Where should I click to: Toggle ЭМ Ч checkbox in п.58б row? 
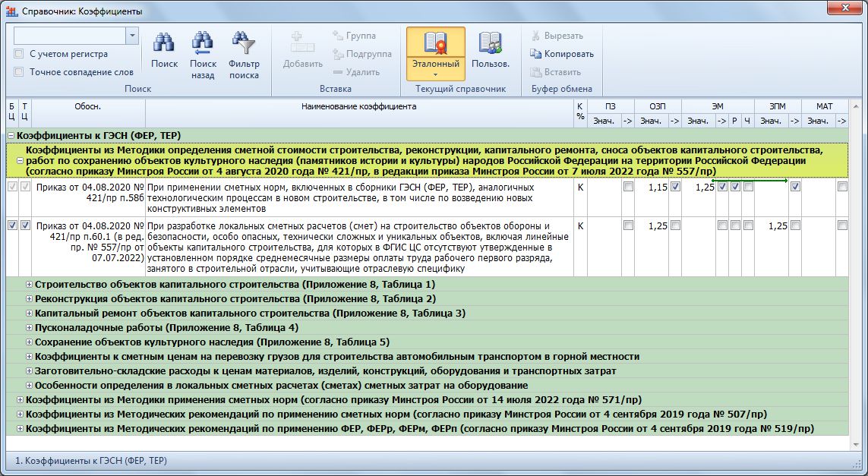click(x=748, y=187)
